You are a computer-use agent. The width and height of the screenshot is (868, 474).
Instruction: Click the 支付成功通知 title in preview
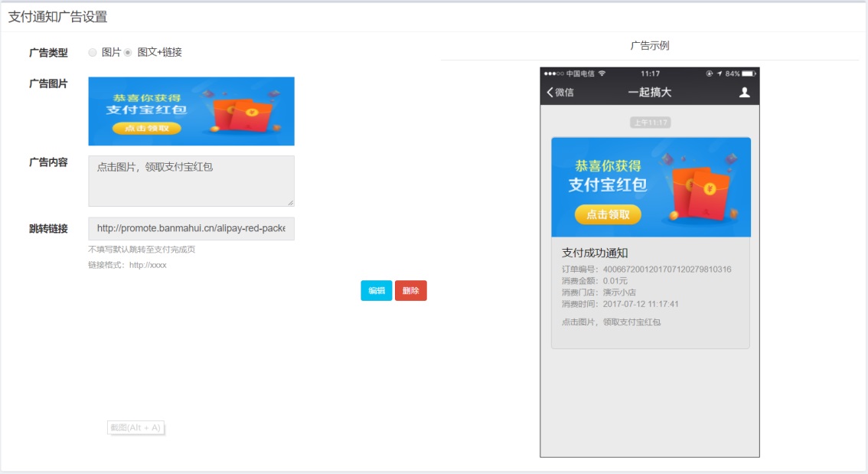pos(595,253)
